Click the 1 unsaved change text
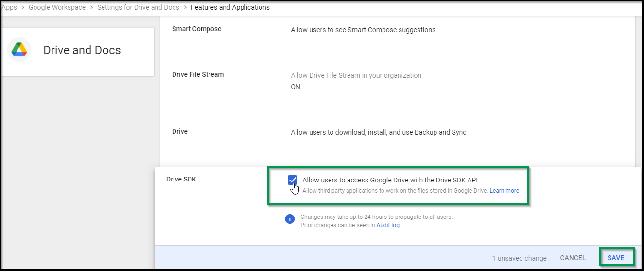Screen dimensions: 644x271 coord(519,258)
